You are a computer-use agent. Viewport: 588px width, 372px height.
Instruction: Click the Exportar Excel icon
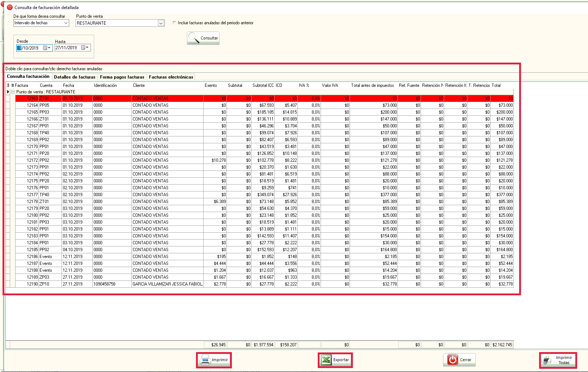click(x=326, y=360)
